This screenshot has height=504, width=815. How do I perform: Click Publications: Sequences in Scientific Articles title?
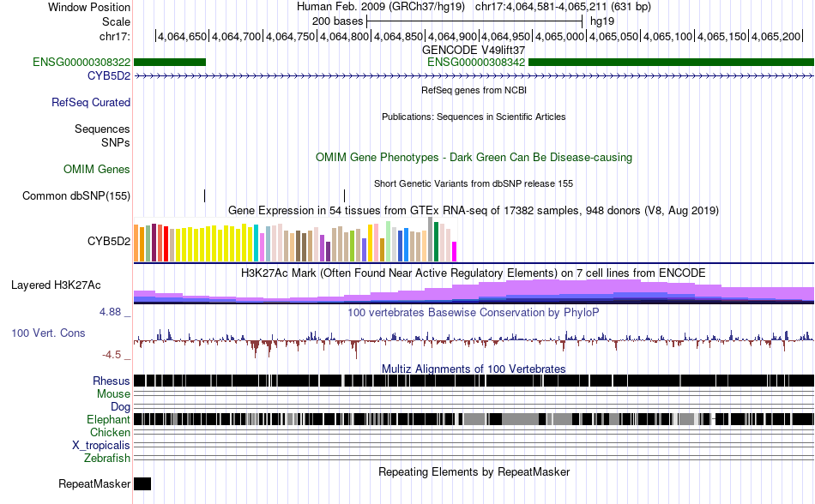[474, 117]
